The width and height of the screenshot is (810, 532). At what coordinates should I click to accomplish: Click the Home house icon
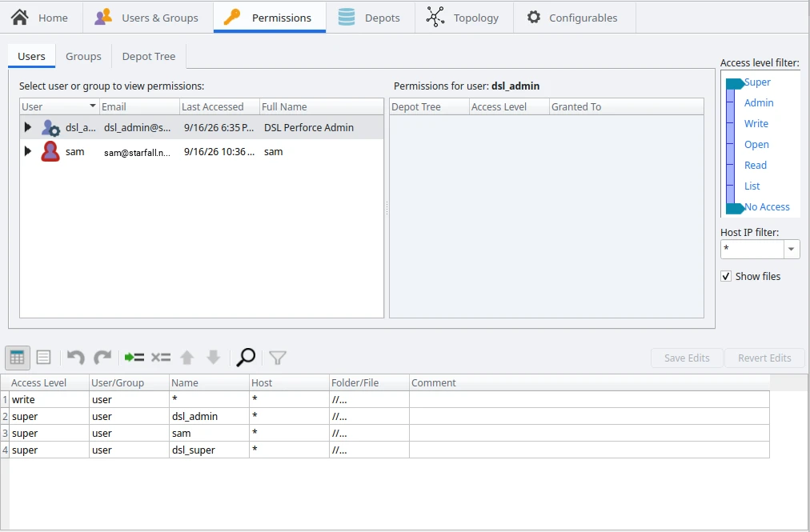[x=20, y=17]
